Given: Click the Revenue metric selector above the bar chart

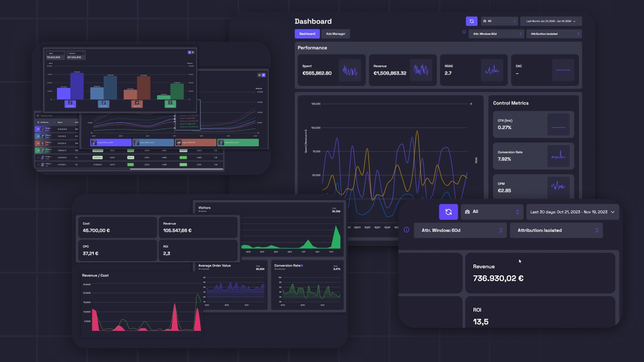Looking at the screenshot, I should (x=76, y=53).
